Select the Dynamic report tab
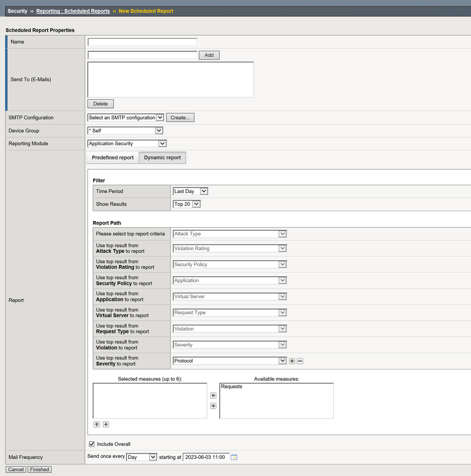 pyautogui.click(x=163, y=158)
